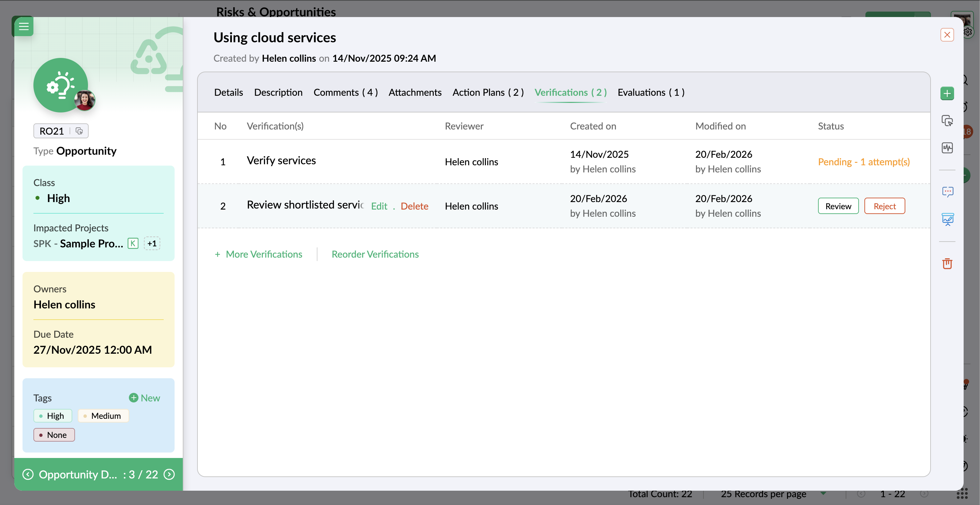Click the Reject button
The width and height of the screenshot is (980, 505).
(x=884, y=206)
